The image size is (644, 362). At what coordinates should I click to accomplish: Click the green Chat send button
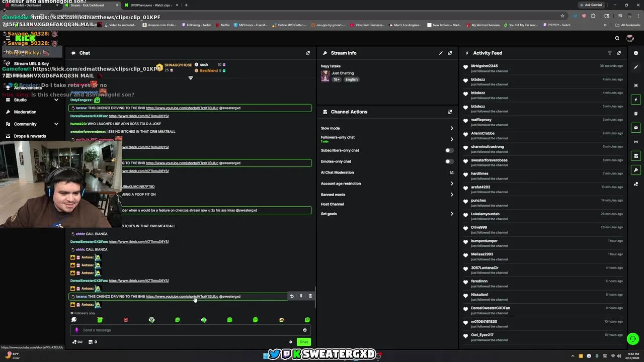pos(303,342)
